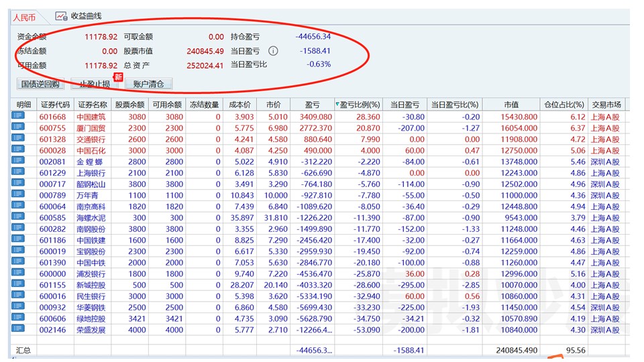Click the 国债逆回购 button

41,84
